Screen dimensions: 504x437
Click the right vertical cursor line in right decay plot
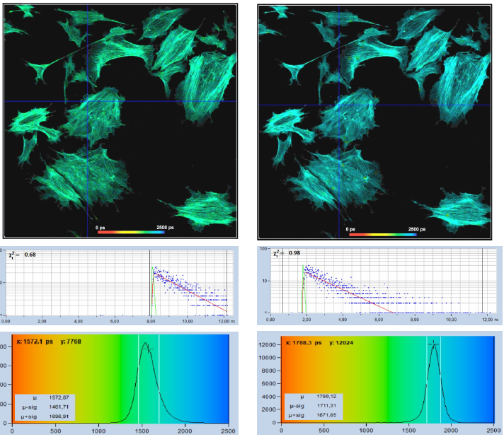click(483, 281)
